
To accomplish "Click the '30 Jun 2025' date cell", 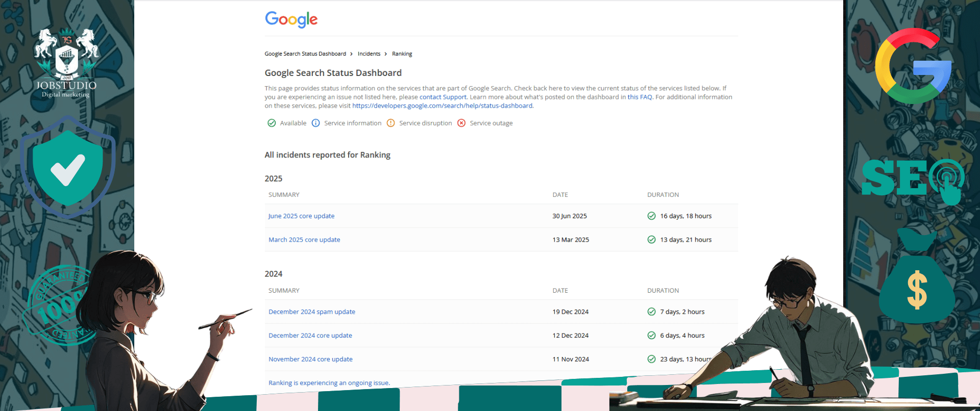I will pos(570,216).
